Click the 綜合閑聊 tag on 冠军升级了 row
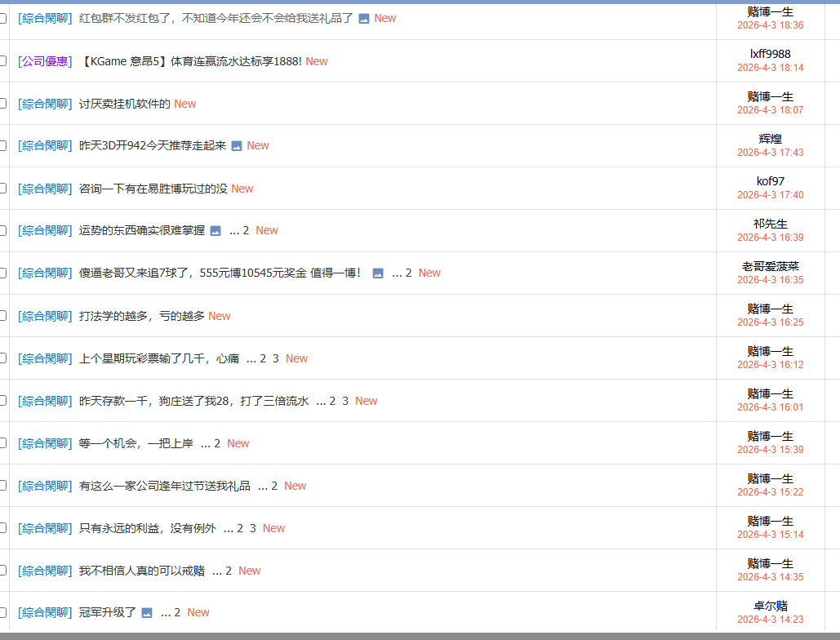Screen dimensions: 840x640 (x=45, y=612)
